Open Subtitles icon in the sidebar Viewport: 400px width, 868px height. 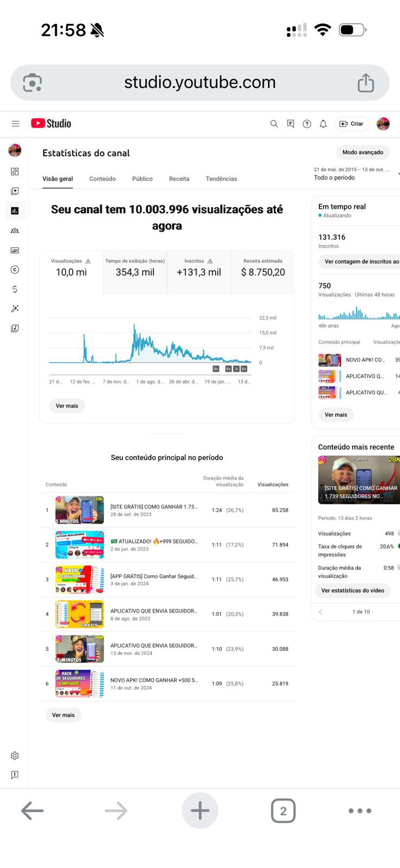(x=15, y=250)
